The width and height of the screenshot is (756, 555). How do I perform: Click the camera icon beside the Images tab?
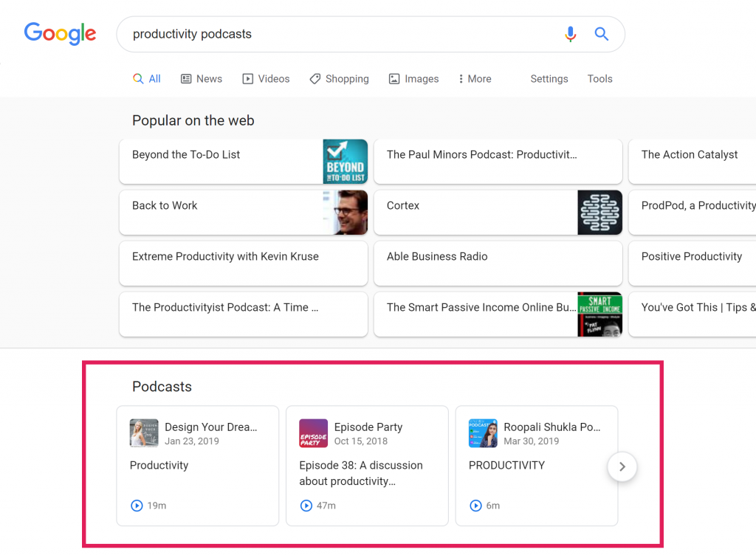(x=394, y=78)
